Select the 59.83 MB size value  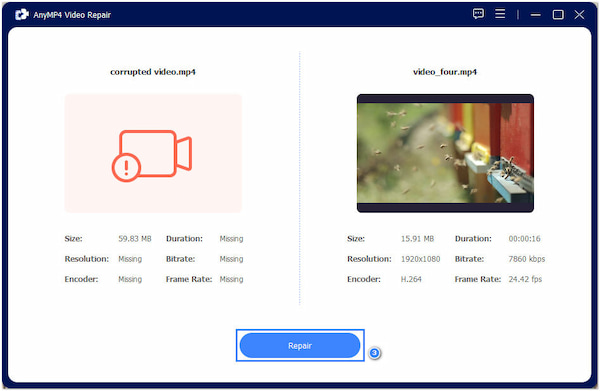coord(135,239)
